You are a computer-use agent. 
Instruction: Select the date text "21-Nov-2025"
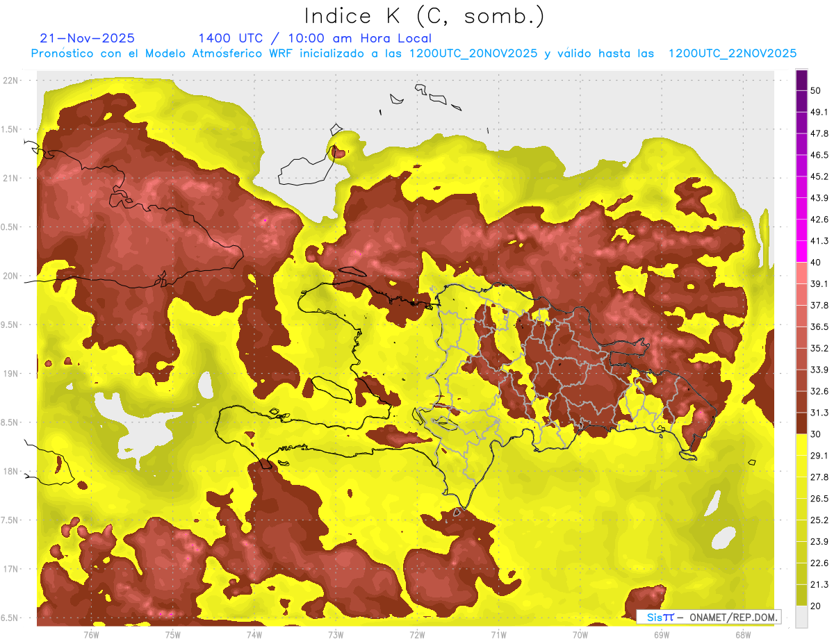pos(88,38)
